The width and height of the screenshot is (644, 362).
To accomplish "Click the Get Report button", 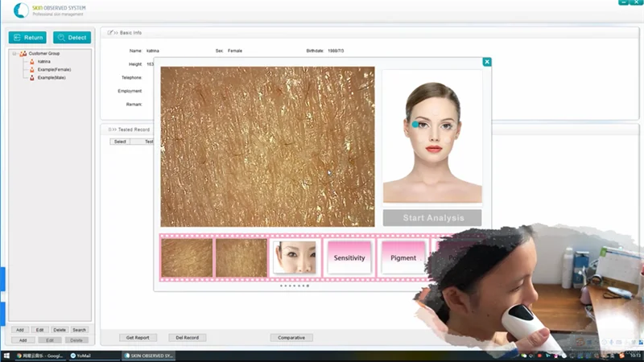I will click(137, 338).
